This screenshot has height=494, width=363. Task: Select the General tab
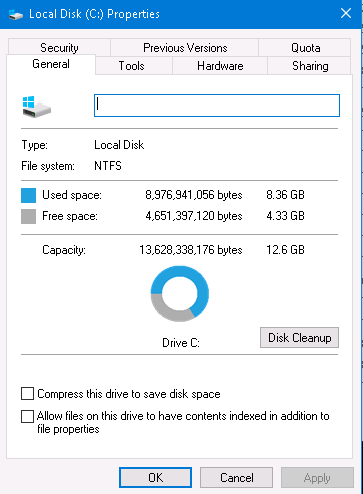click(x=51, y=64)
